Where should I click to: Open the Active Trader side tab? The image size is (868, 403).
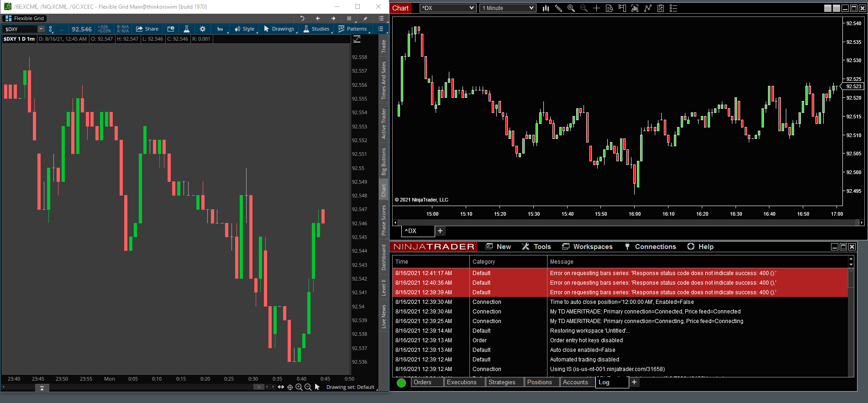click(384, 123)
